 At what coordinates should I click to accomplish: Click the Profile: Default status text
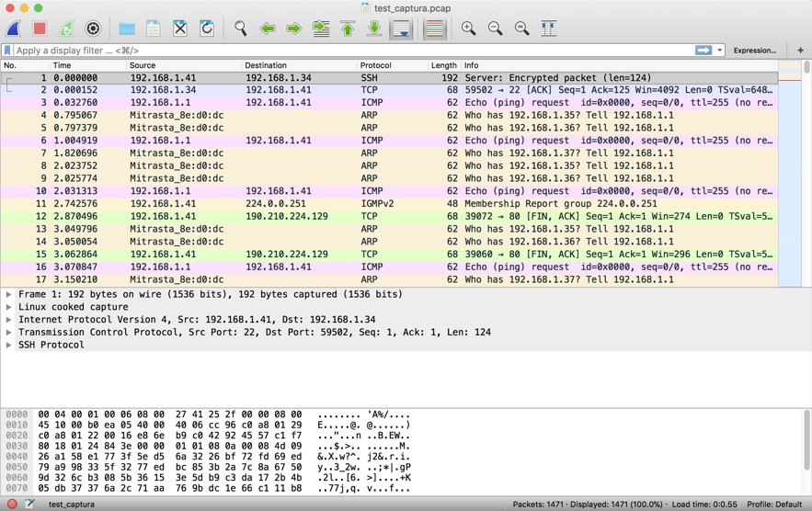[x=774, y=504]
